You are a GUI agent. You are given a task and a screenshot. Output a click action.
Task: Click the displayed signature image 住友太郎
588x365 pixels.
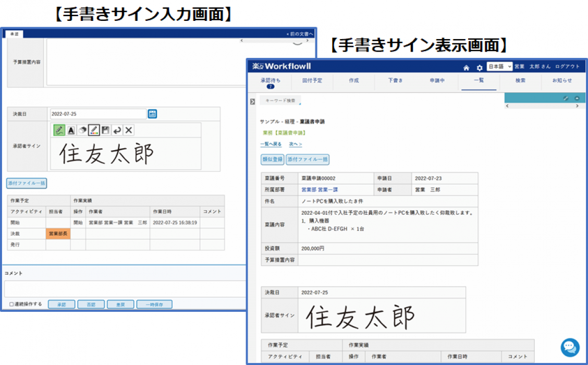[360, 317]
